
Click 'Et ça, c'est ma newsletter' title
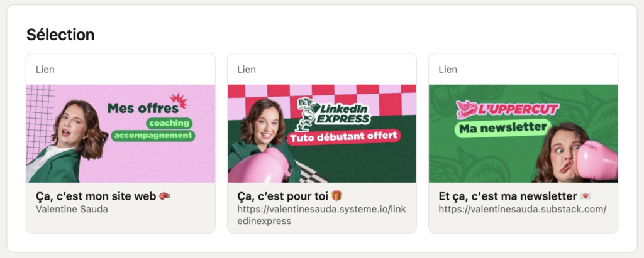coord(508,196)
